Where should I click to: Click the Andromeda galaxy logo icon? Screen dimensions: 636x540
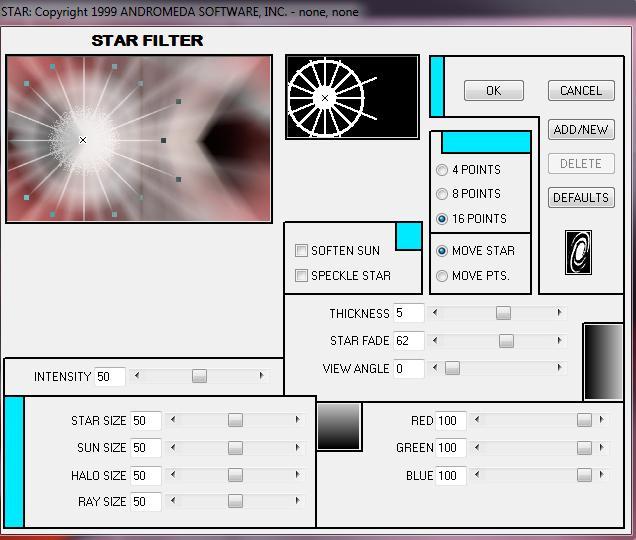click(x=578, y=252)
